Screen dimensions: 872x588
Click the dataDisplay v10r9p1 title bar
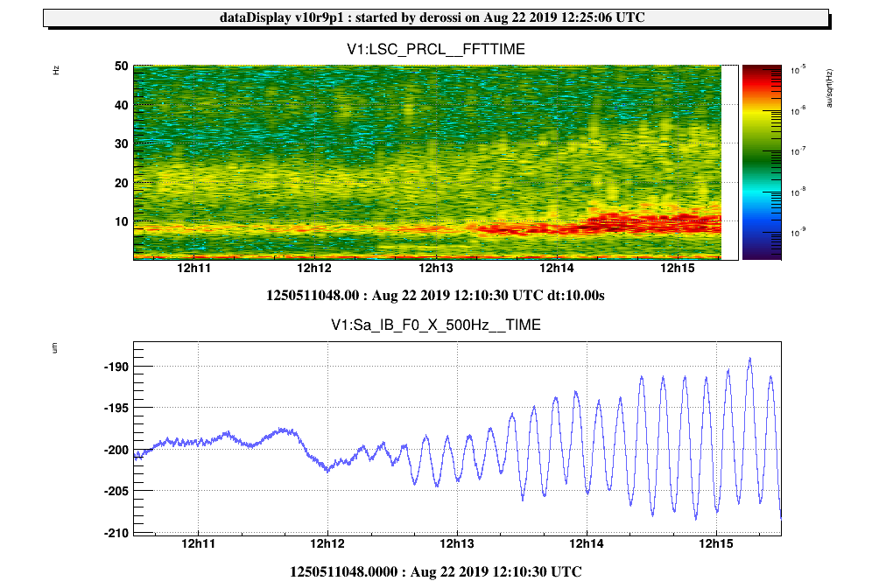click(435, 17)
